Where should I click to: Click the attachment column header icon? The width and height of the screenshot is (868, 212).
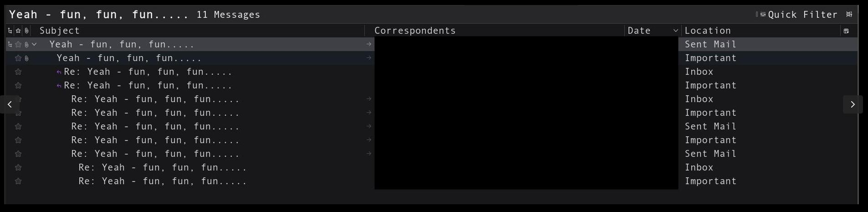point(27,31)
